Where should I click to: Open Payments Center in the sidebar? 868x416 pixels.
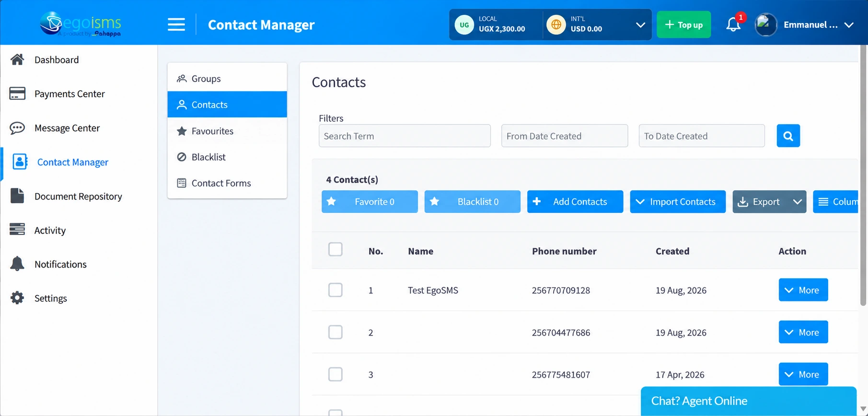69,94
